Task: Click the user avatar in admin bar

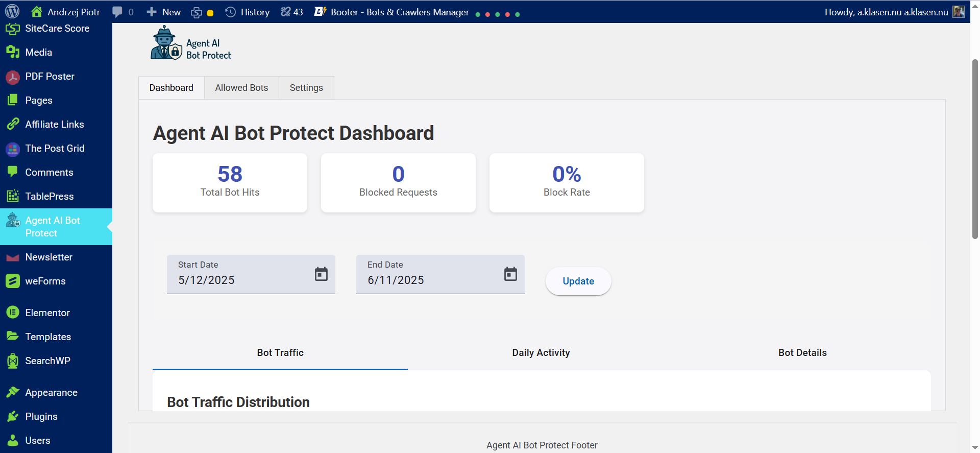Action: 959,12
